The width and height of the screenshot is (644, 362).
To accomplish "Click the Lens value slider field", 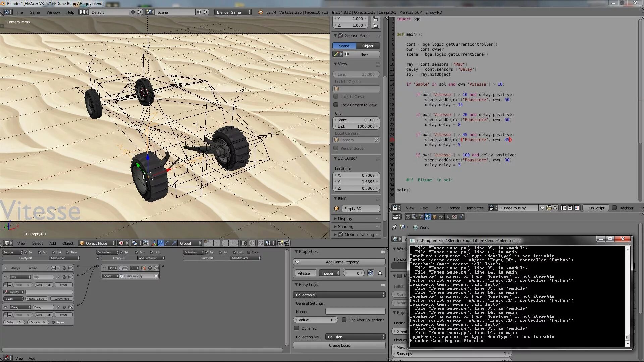I will [x=356, y=74].
